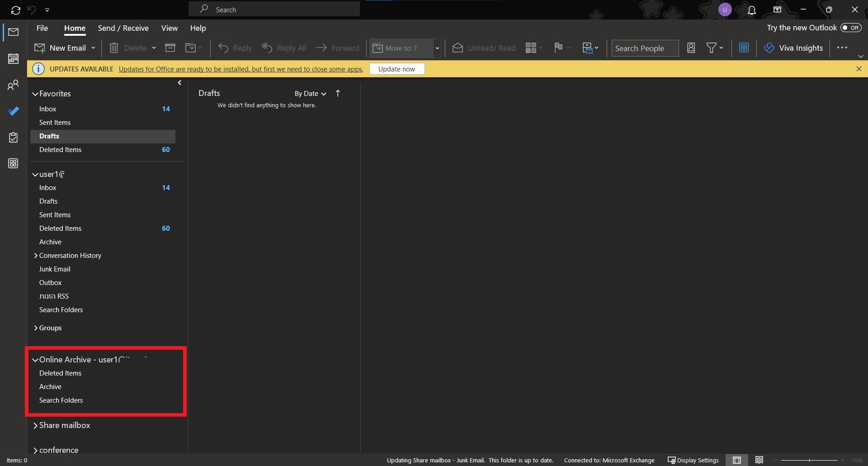Click the zoom in plus button

[843, 460]
